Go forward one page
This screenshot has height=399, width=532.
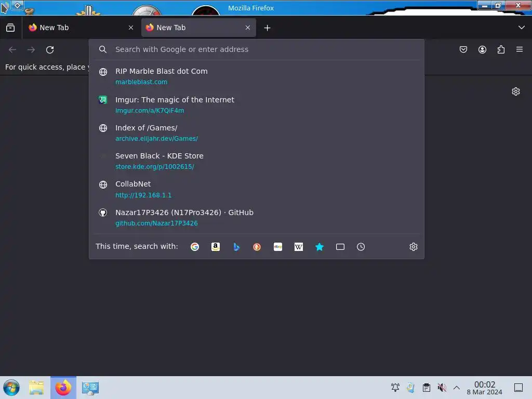tap(31, 50)
